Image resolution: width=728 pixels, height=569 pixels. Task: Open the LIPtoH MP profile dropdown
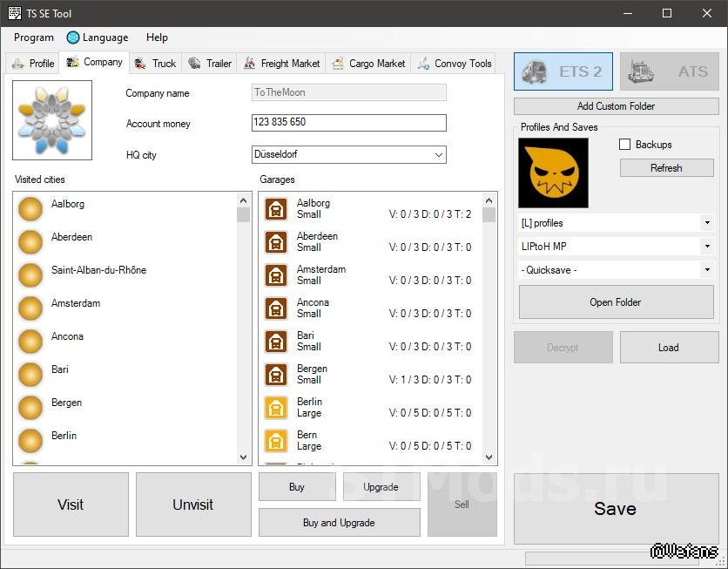click(706, 247)
